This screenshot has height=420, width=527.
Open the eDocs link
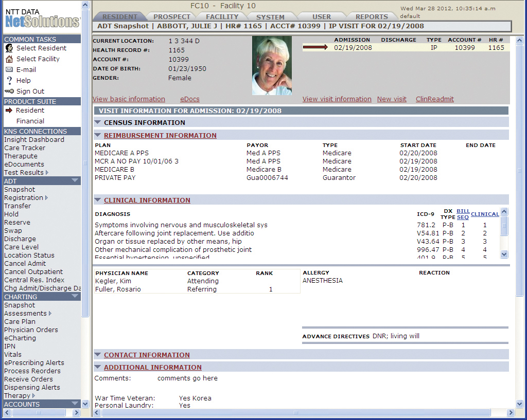[189, 99]
